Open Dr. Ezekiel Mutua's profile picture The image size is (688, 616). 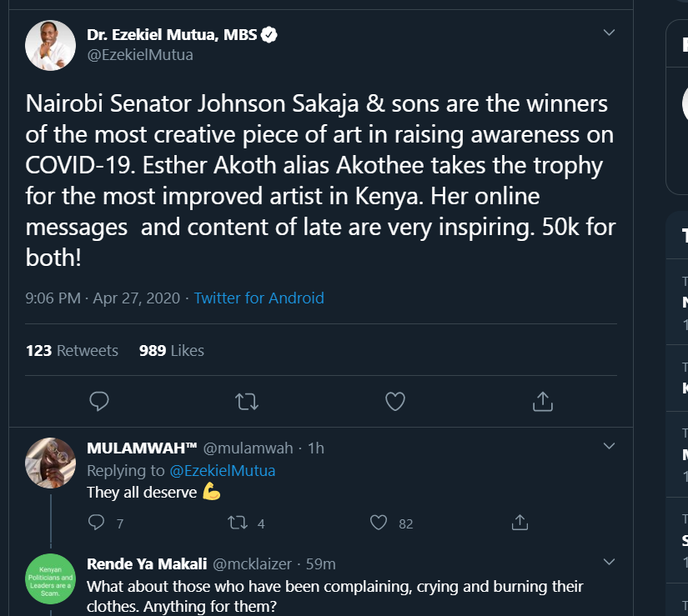coord(50,44)
